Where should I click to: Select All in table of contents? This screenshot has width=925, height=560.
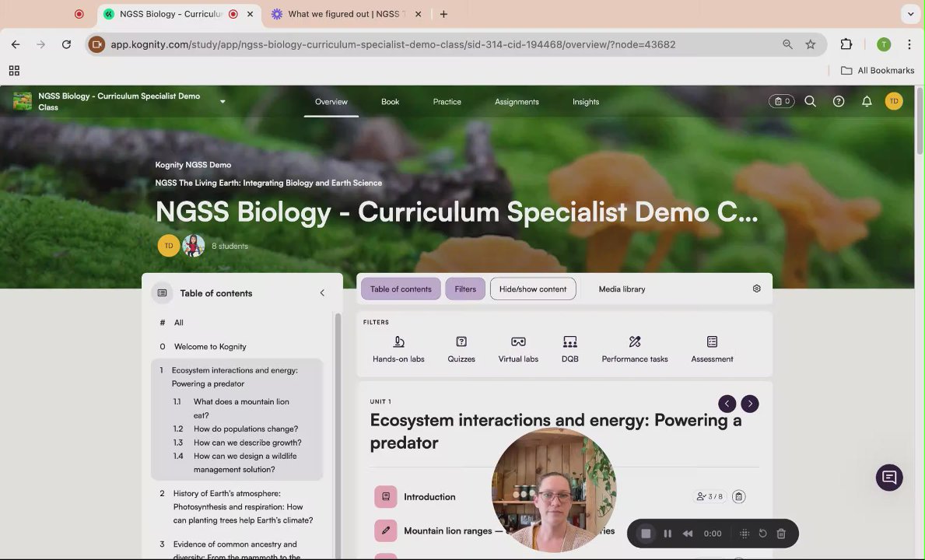coord(178,323)
